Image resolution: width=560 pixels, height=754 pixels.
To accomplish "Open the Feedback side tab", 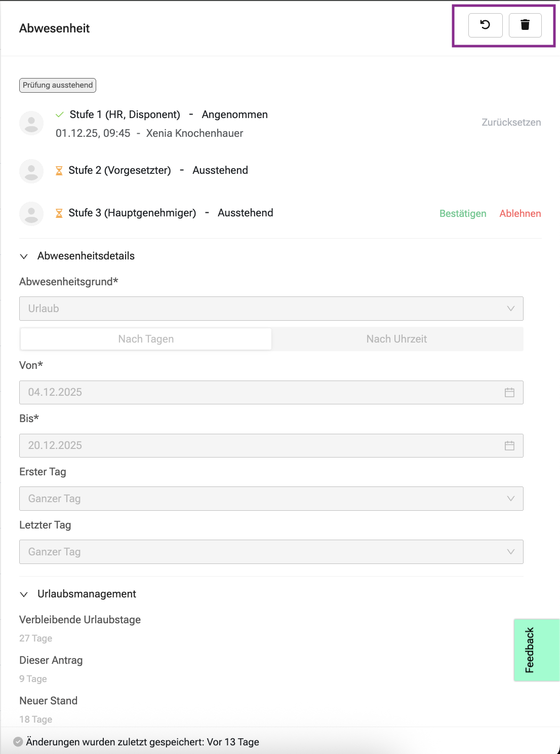I will point(536,650).
